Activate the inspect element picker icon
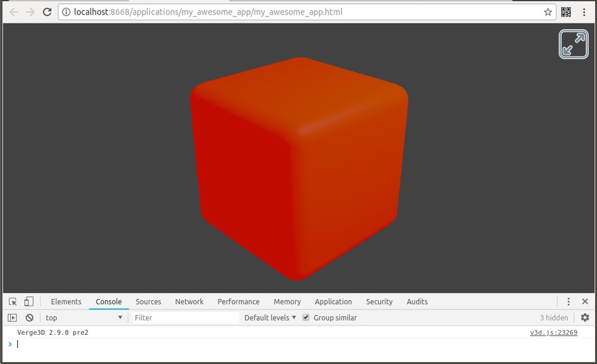597x364 pixels. 13,302
